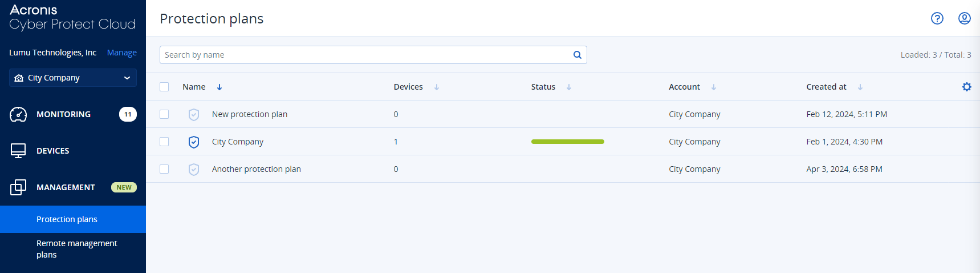Viewport: 980px width, 273px height.
Task: Check the Another protection plan checkbox
Action: (164, 169)
